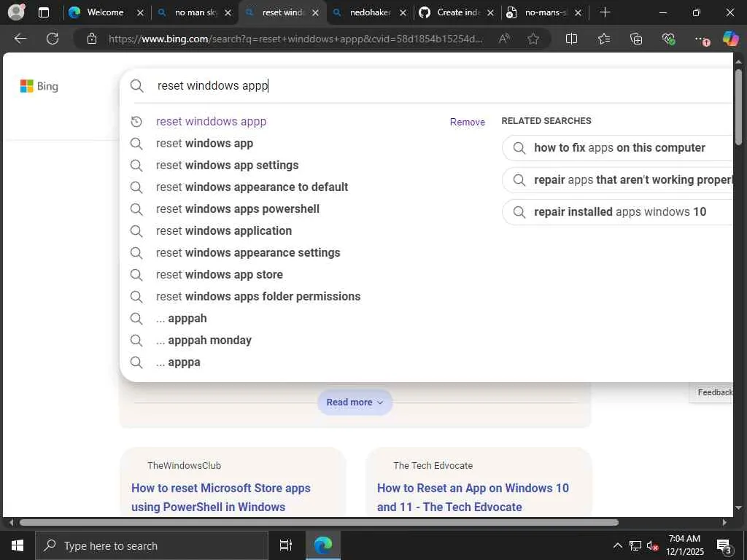
Task: Open Favorites list icon
Action: (x=603, y=39)
